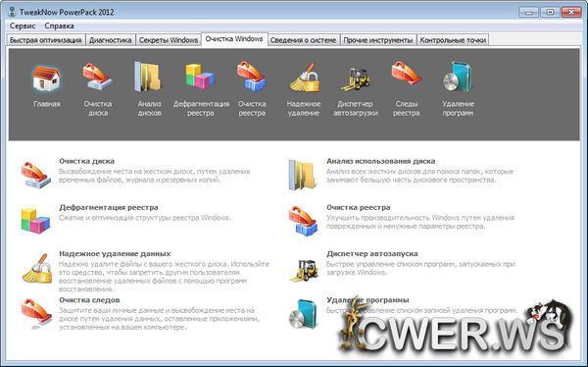The image size is (588, 367).
Task: Select the Надежное удаление broom-and-lock toolbar icon
Action: point(304,78)
